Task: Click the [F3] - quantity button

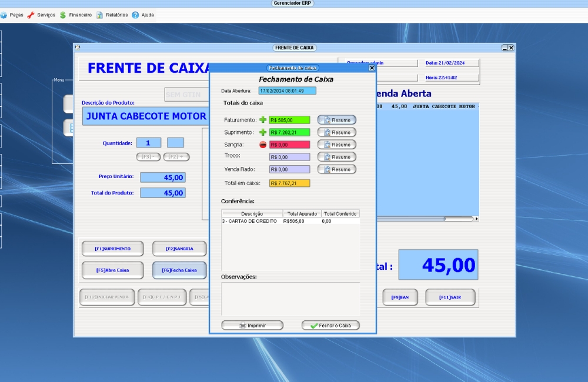Action: (x=148, y=157)
